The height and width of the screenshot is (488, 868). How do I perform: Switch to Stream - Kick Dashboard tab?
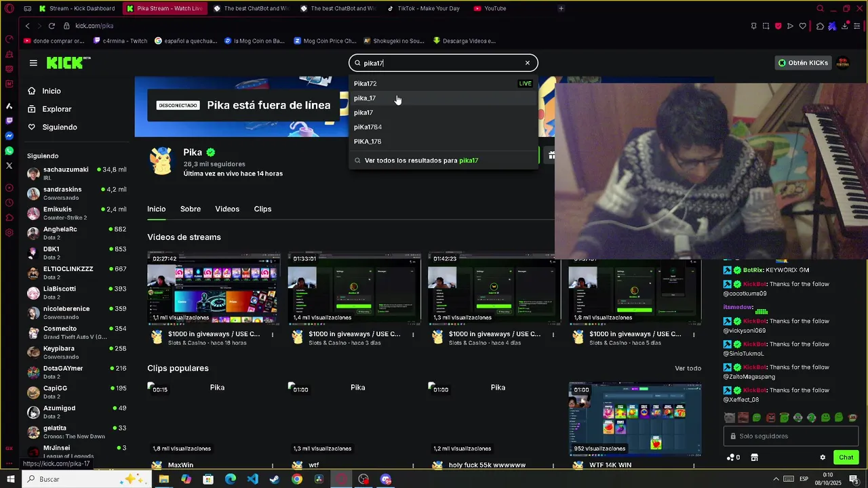(79, 8)
